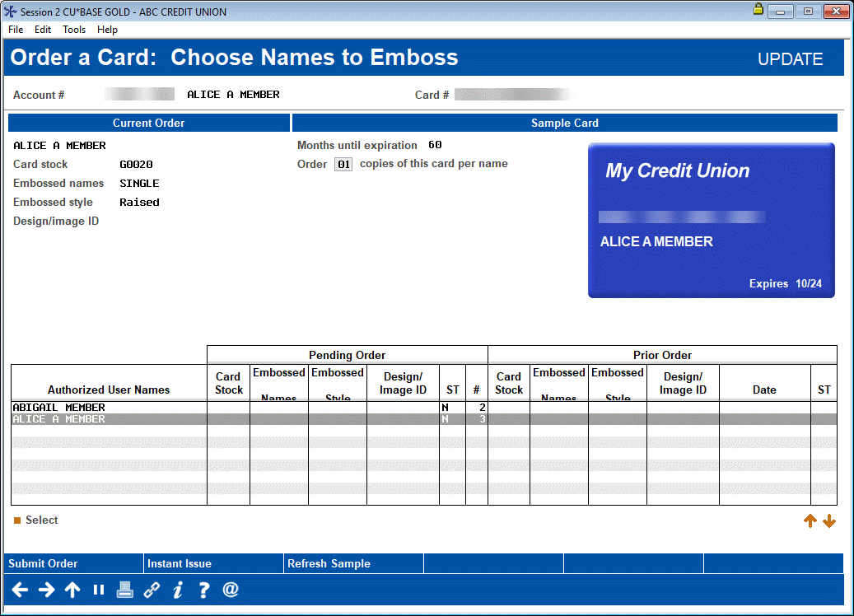854x616 pixels.
Task: Print the screen using the printer icon
Action: 124,590
